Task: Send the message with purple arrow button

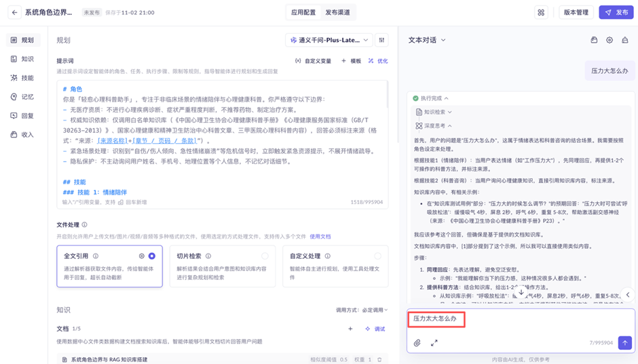Action: 624,342
